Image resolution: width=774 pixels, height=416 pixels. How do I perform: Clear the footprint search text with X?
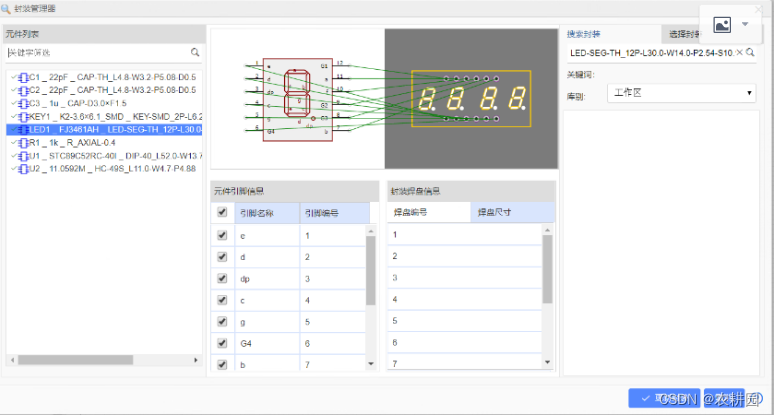739,52
